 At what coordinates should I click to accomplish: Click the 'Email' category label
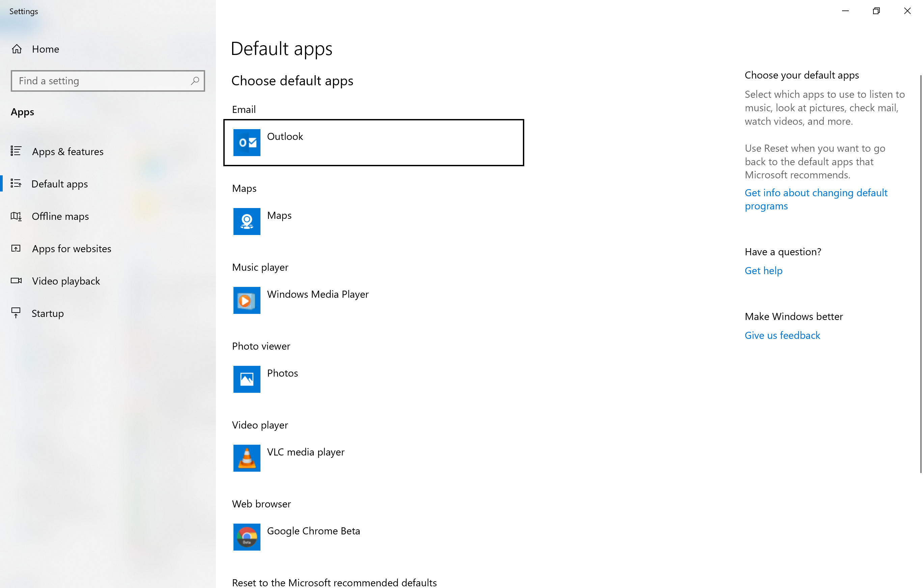pyautogui.click(x=244, y=109)
